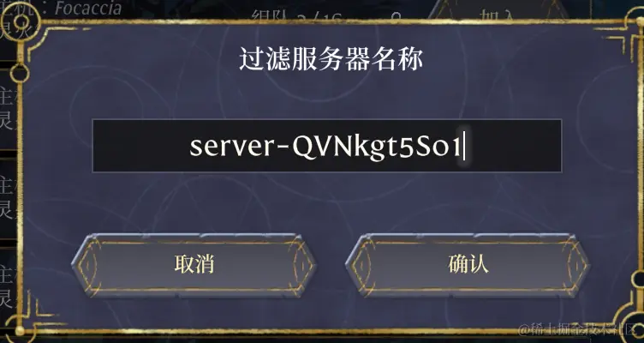Click the gold ring on the left border
The image size is (644, 343).
19,73
